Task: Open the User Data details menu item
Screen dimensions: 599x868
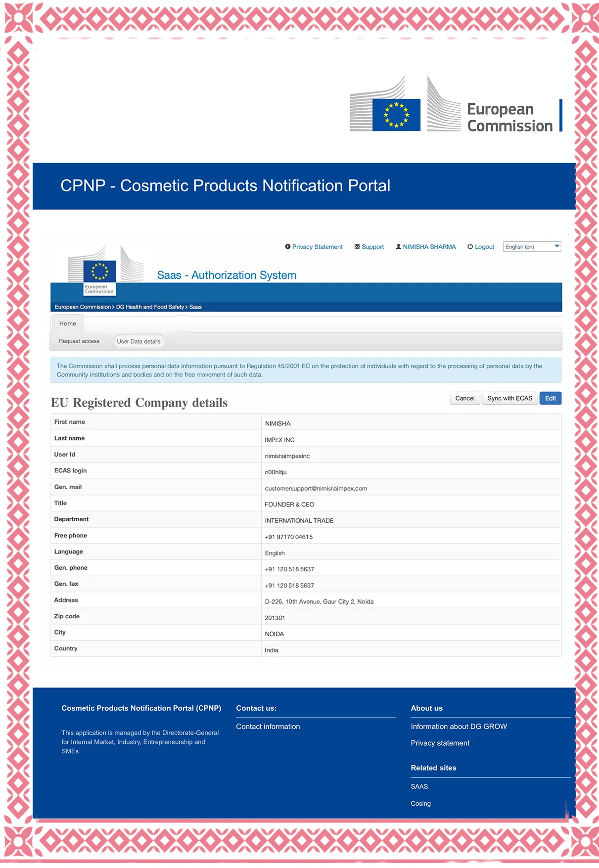Action: [x=138, y=341]
